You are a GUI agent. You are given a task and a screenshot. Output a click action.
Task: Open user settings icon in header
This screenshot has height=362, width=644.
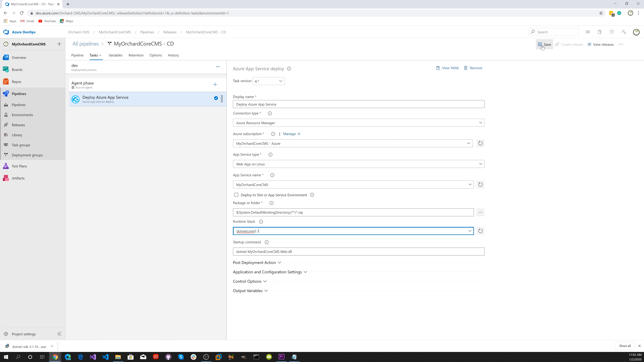click(x=624, y=32)
